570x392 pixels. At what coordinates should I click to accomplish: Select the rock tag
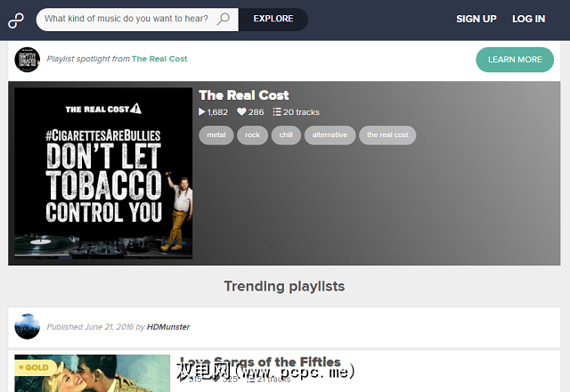[252, 135]
